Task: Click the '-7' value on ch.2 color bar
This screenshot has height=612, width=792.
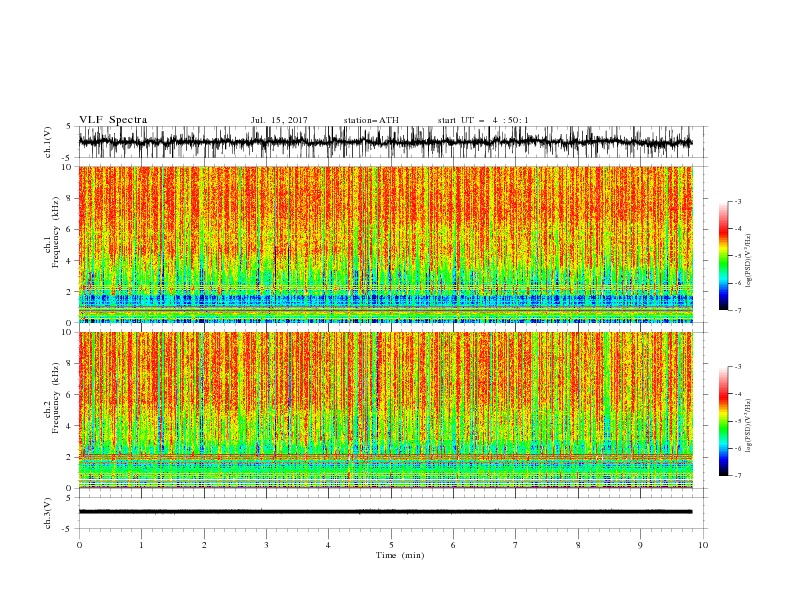Action: [738, 476]
